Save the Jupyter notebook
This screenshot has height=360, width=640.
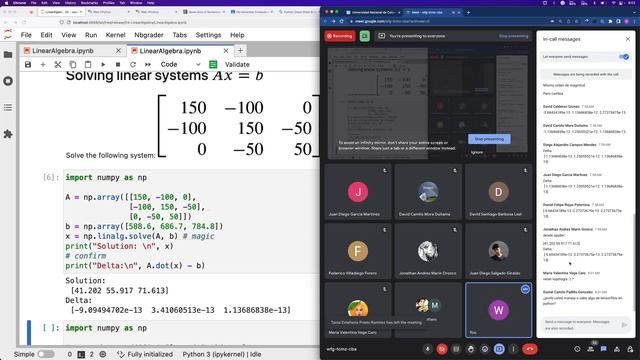28,64
